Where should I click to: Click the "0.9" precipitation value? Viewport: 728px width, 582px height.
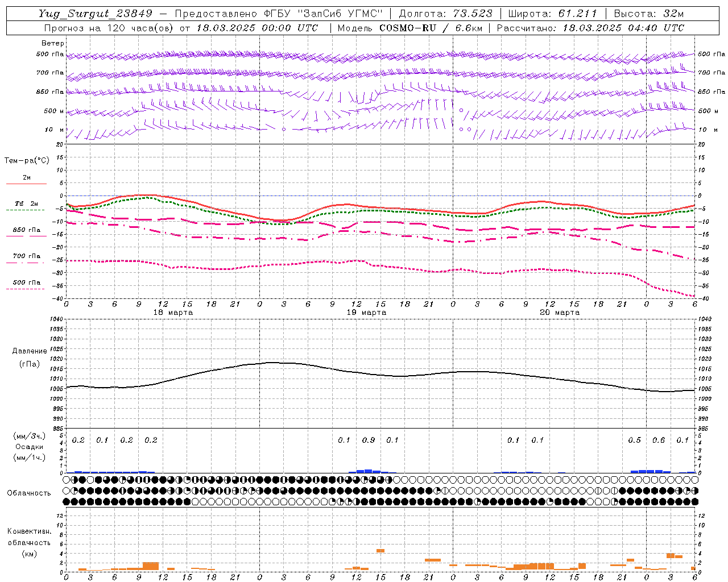tap(369, 440)
